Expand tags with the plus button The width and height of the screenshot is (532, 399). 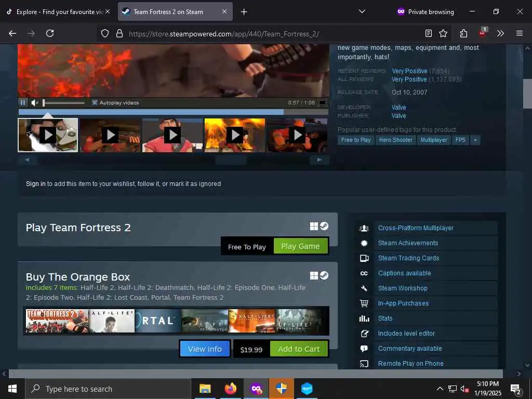[x=475, y=140]
